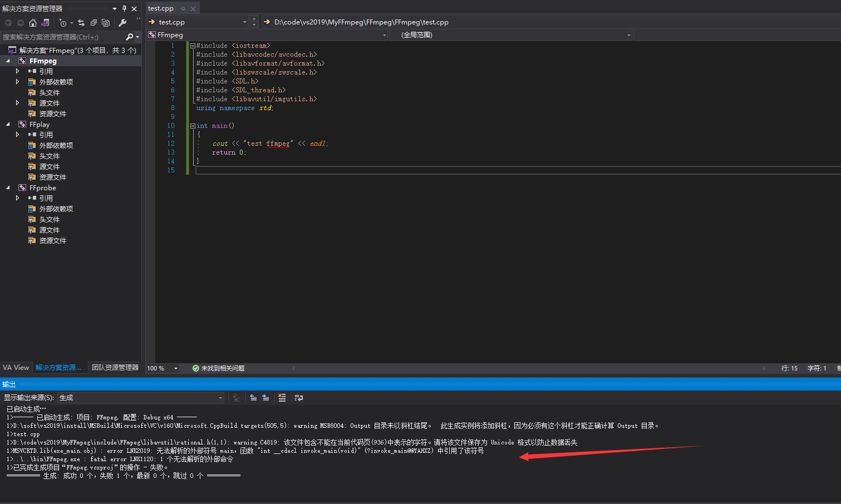Click the horizontal scrollbar left arrow in editor
This screenshot has width=841, height=504.
[293, 368]
